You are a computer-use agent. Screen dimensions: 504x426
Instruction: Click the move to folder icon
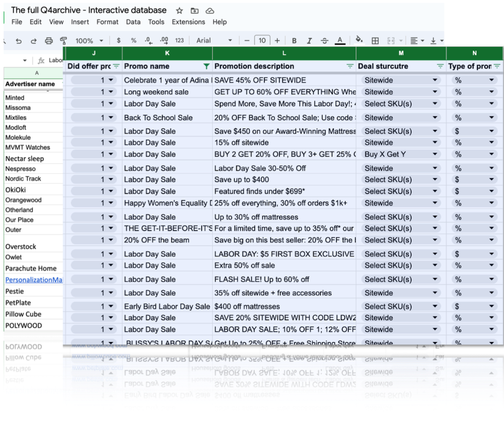[194, 10]
